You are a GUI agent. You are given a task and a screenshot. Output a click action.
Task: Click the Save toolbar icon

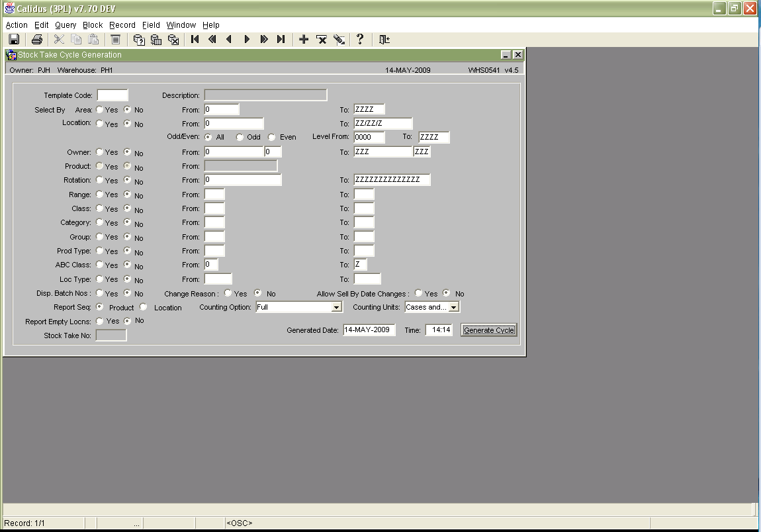click(x=14, y=39)
